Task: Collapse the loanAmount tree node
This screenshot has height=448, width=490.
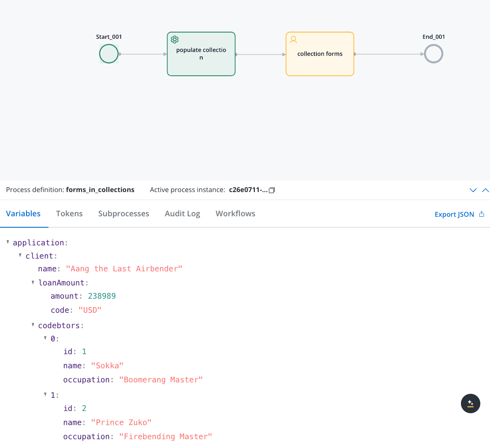Action: point(33,282)
